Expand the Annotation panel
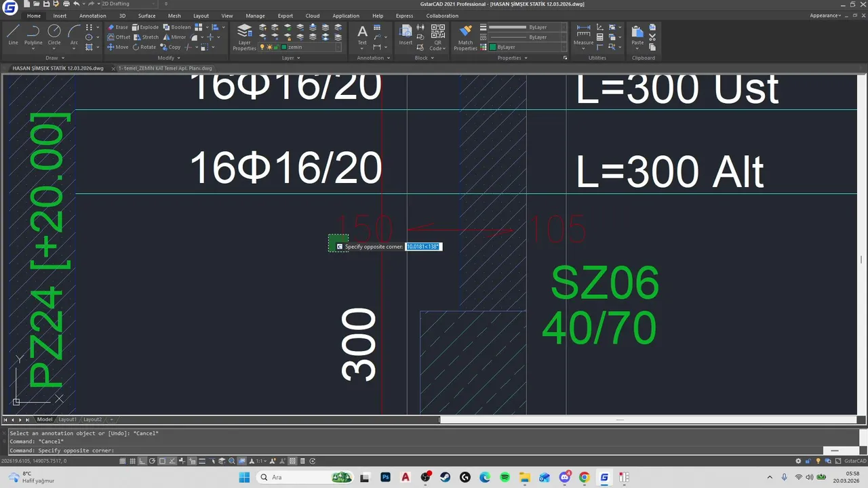Image resolution: width=868 pixels, height=488 pixels. tap(374, 58)
